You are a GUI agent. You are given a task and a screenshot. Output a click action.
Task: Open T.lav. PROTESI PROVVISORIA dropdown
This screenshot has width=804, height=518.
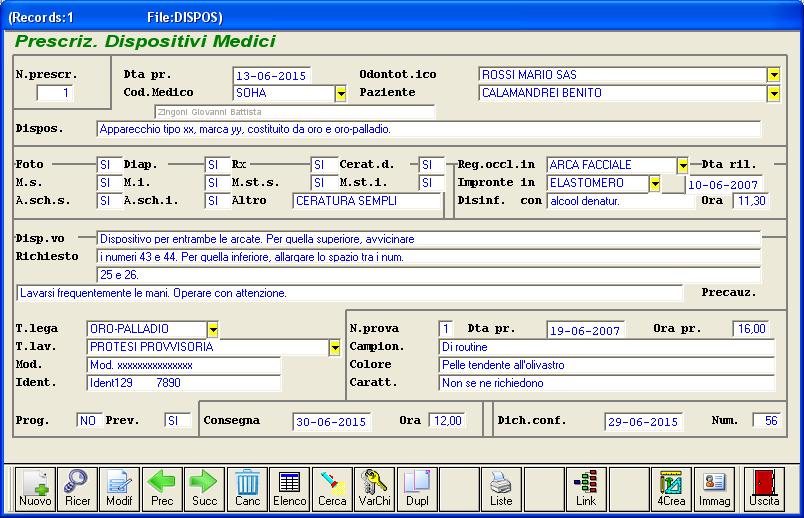(x=335, y=347)
